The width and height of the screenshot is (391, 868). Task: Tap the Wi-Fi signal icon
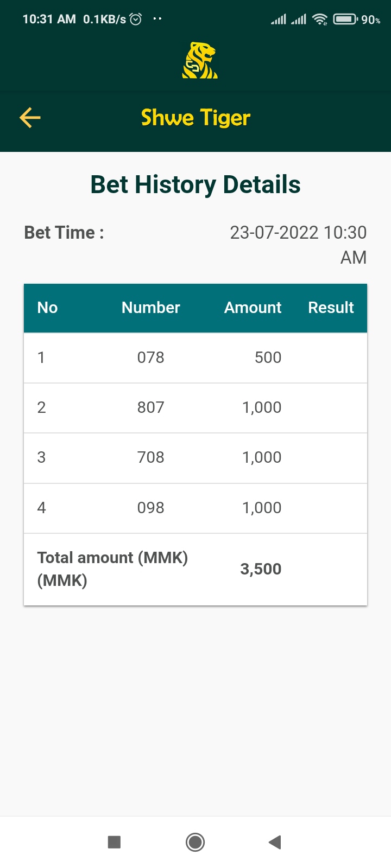[320, 20]
